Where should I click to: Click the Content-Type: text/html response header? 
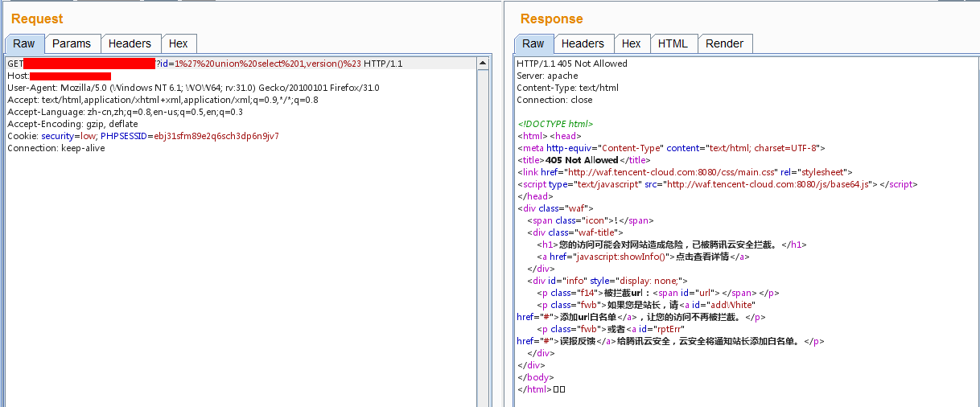click(x=567, y=88)
